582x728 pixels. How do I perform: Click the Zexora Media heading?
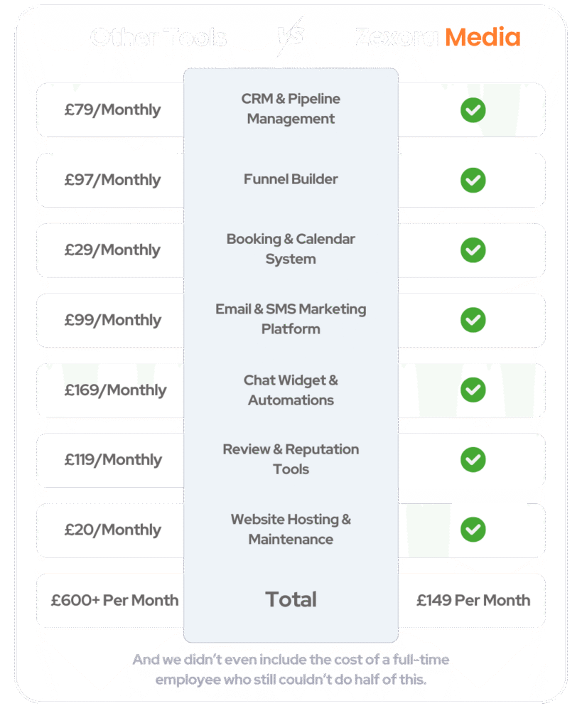point(438,37)
